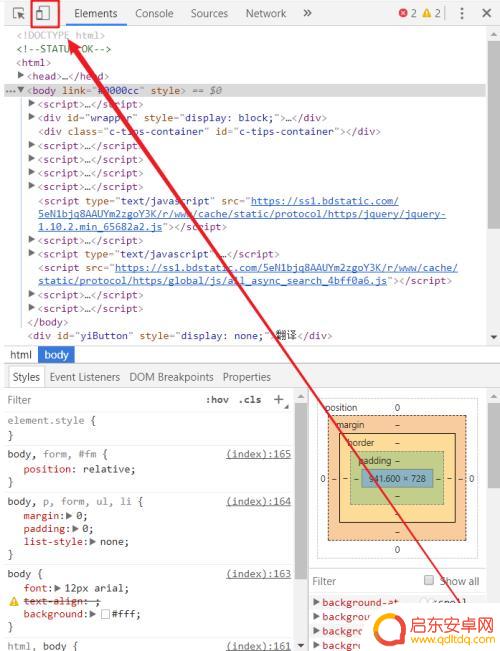500x651 pixels.
Task: Expand the padding shorthand property
Action: (76, 529)
